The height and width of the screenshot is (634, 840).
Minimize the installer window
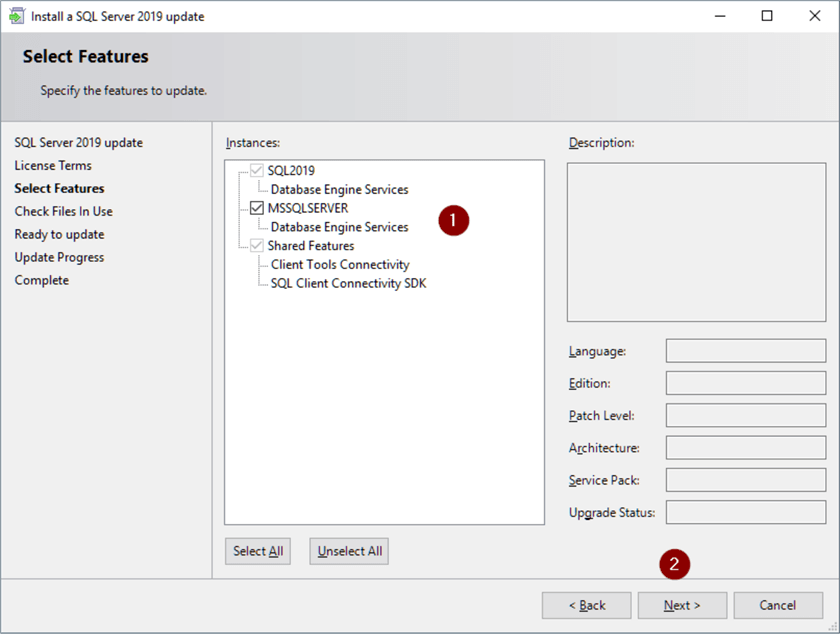pos(720,16)
